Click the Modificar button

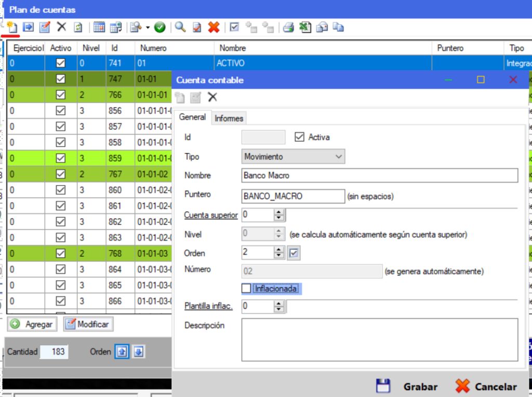click(x=88, y=324)
